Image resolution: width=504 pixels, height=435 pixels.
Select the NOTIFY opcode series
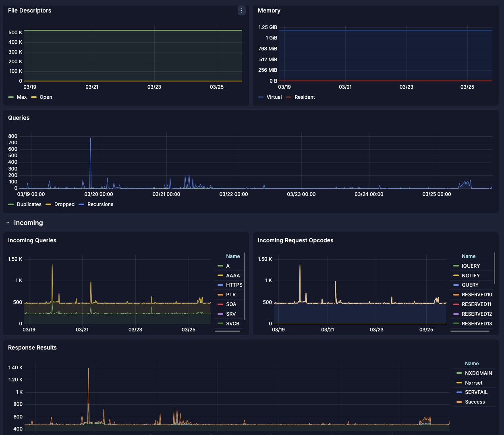471,276
